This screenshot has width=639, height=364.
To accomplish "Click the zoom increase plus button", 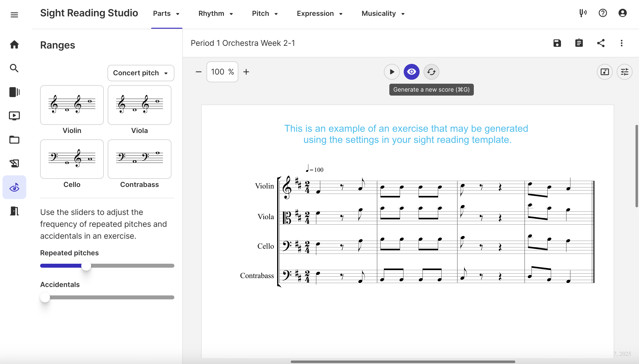I will 246,72.
